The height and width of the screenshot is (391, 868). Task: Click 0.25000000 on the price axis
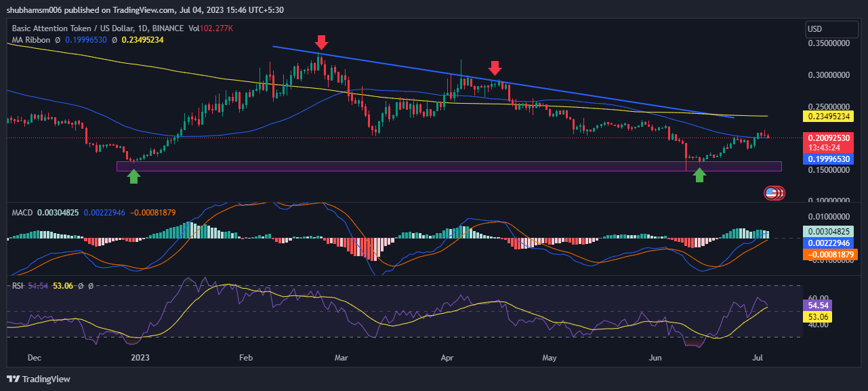tap(829, 107)
